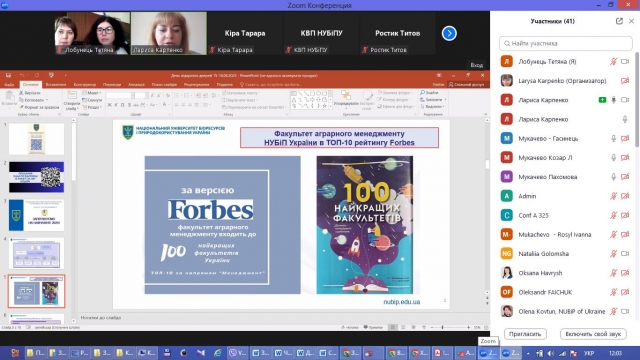Click the Пригласить button
The width and height of the screenshot is (640, 360).
point(525,334)
